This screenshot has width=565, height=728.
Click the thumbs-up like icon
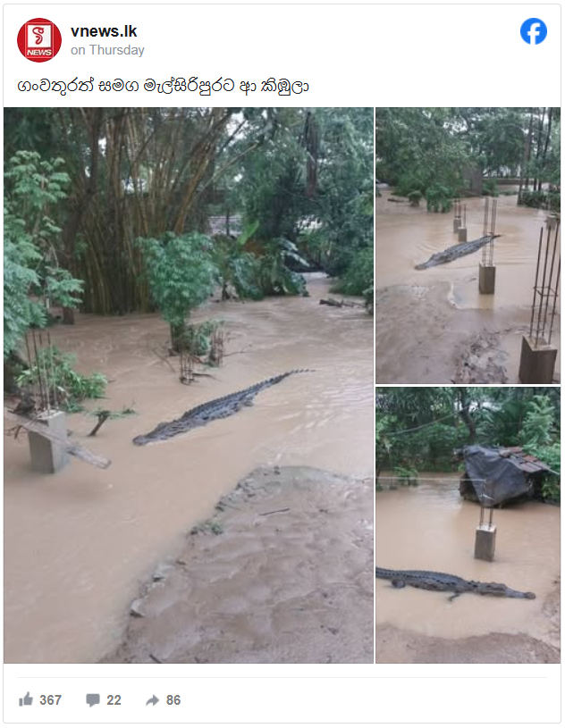[26, 699]
